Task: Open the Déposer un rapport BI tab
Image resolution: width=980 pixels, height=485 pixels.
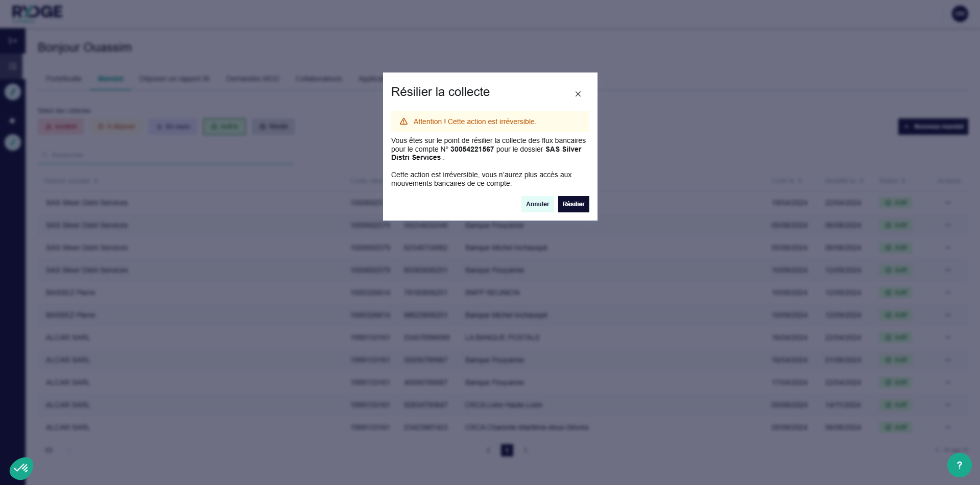Action: point(175,79)
